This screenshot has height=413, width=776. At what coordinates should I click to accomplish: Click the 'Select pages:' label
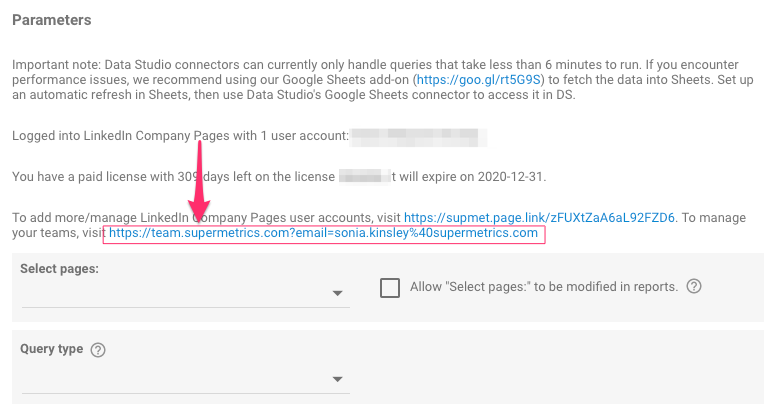click(x=59, y=269)
